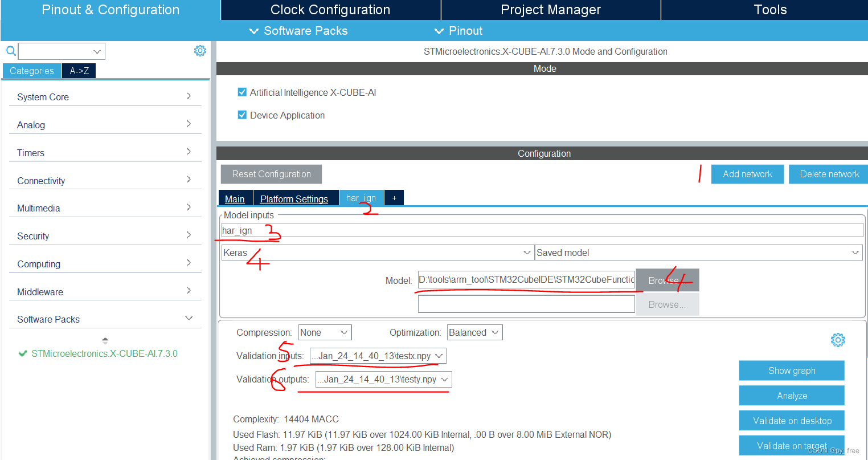Open the search field dropdown

97,51
